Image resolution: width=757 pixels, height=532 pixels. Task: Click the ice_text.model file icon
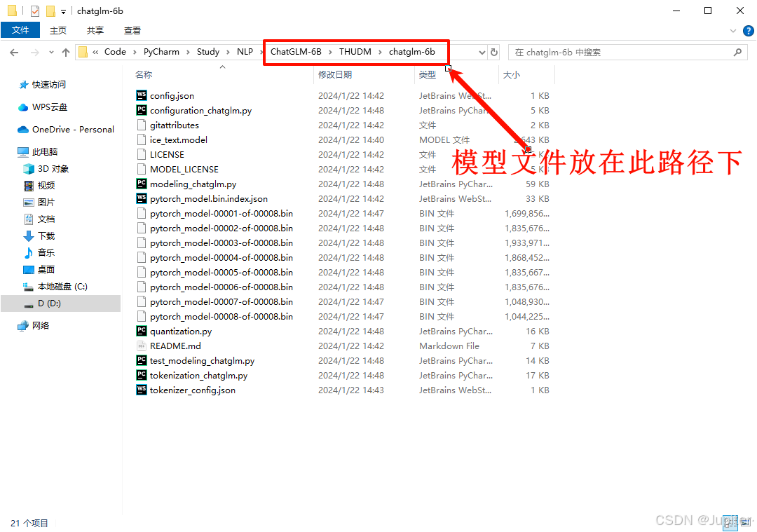[x=142, y=139]
